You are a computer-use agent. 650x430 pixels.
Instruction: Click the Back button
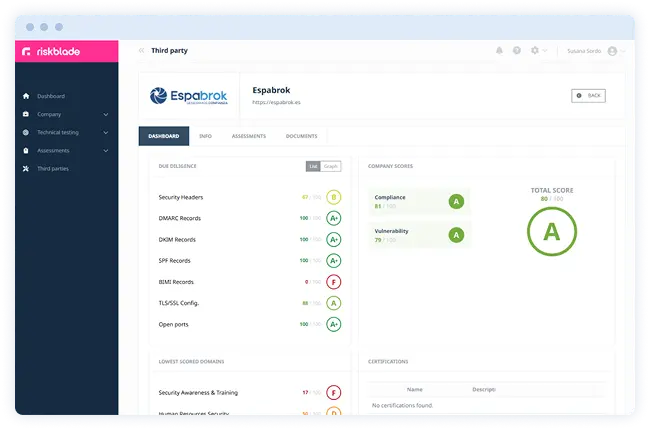click(x=588, y=95)
